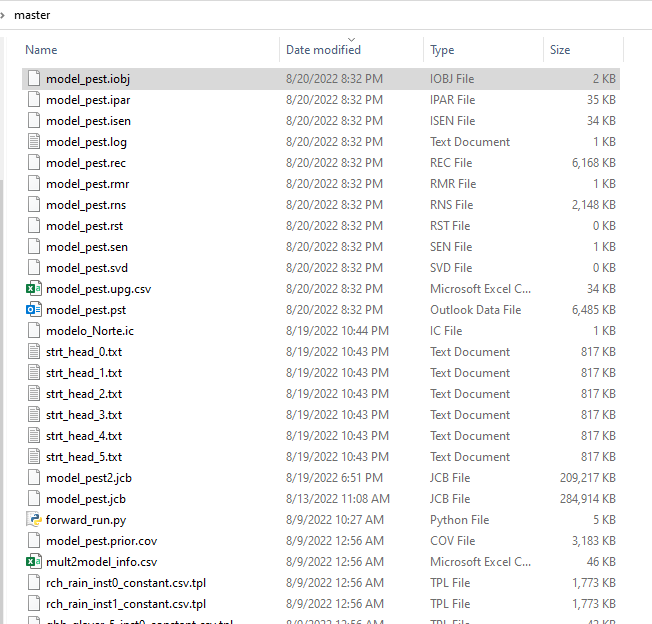Click the model_pest.ipar file icon

tap(34, 100)
